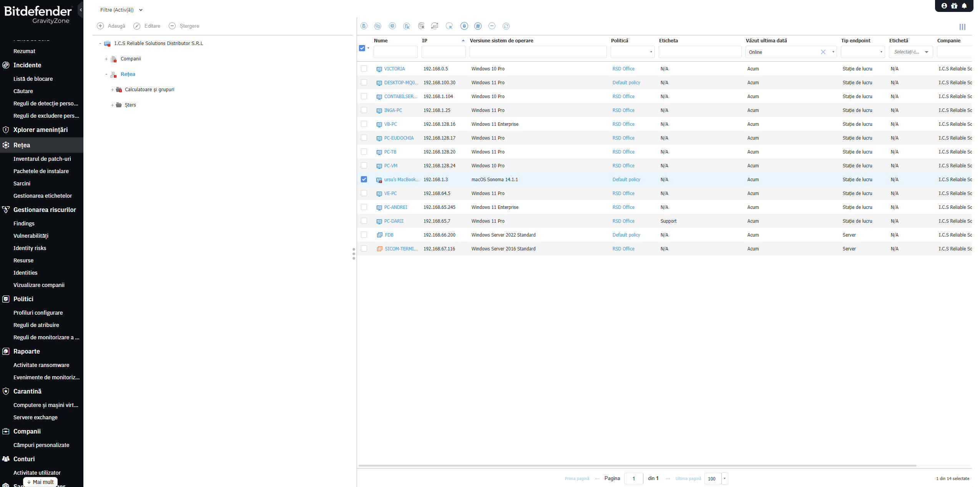Click the horizontal scrollbar under the table

637,465
